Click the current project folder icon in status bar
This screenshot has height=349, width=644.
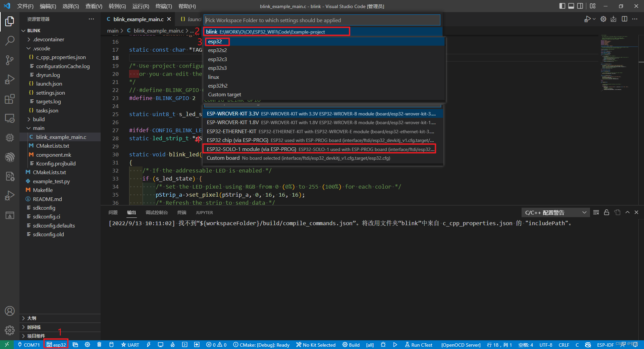pyautogui.click(x=75, y=345)
